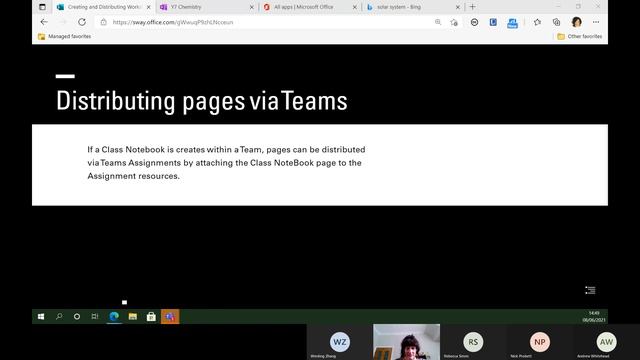Click the taskbar clock and date

point(594,316)
